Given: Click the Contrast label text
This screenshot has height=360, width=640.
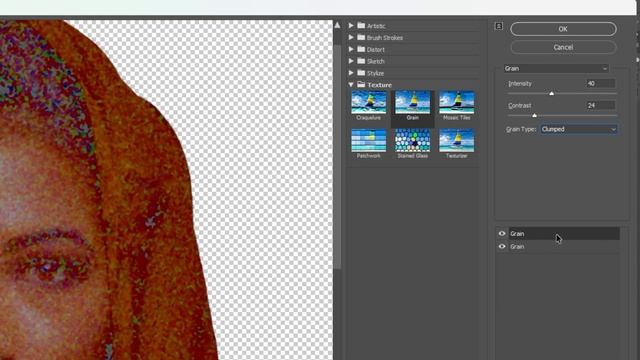Looking at the screenshot, I should [x=520, y=106].
